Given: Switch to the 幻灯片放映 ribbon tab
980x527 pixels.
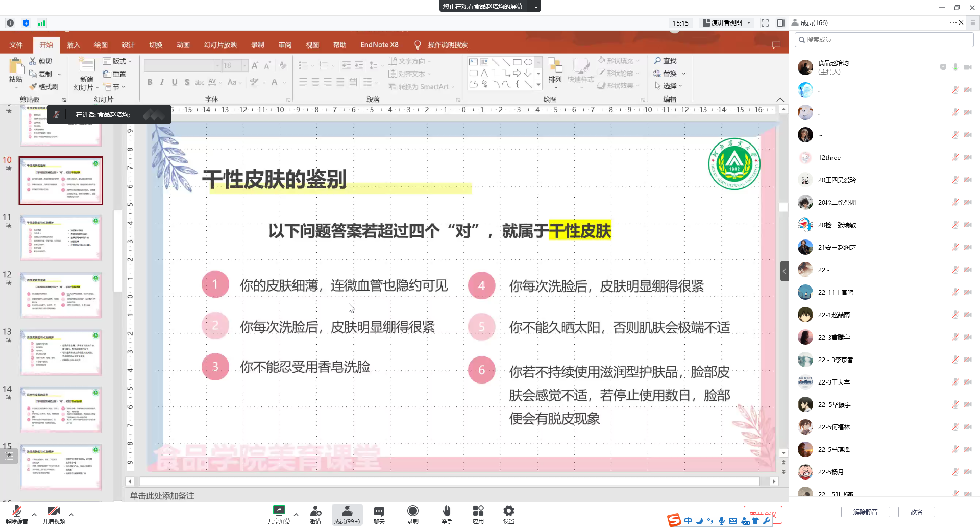Looking at the screenshot, I should (x=220, y=45).
